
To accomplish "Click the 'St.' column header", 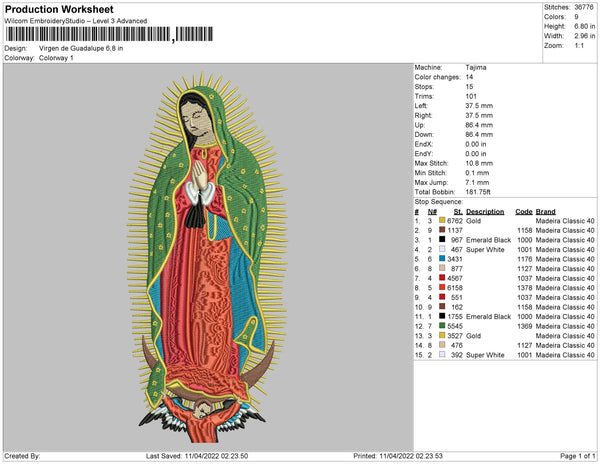I will pyautogui.click(x=458, y=212).
